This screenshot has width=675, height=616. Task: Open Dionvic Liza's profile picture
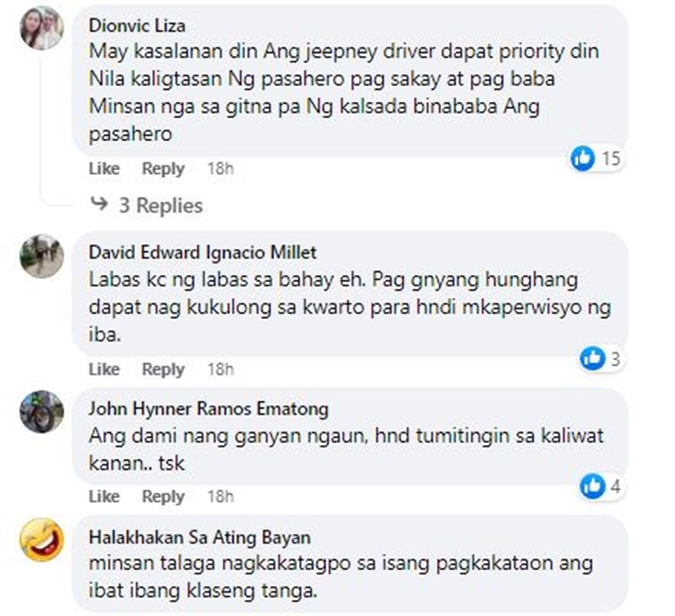pyautogui.click(x=41, y=28)
